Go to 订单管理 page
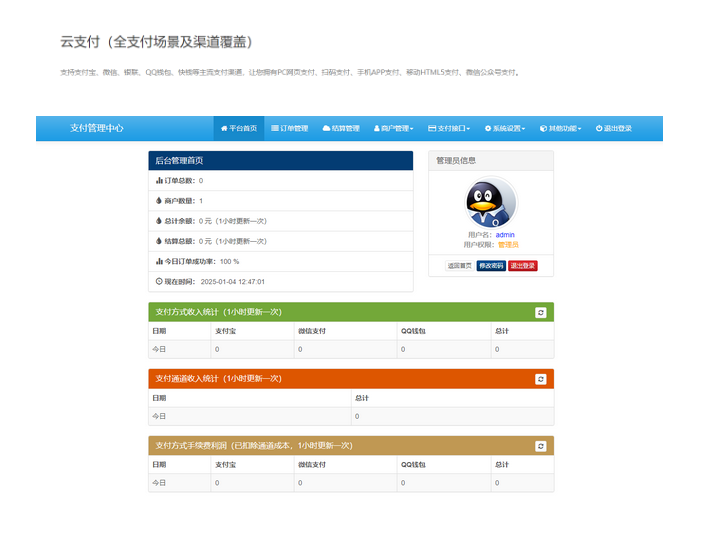Screen dimensions: 722x541 [290, 128]
